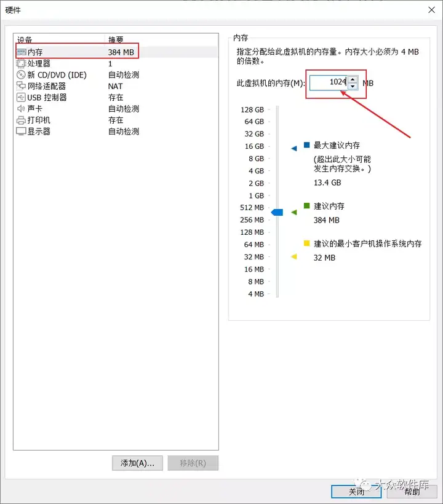Increase memory with the up spinner arrow
Screen dimensions: 443x504
coord(353,79)
